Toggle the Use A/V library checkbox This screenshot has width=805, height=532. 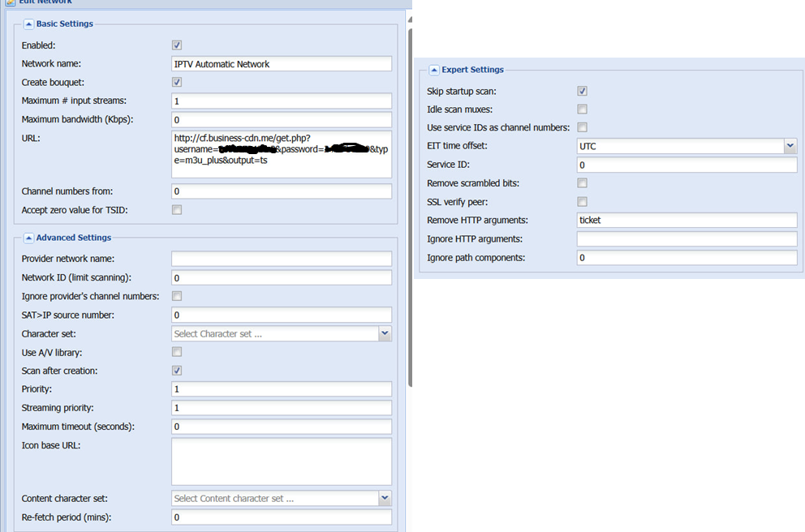(x=177, y=352)
